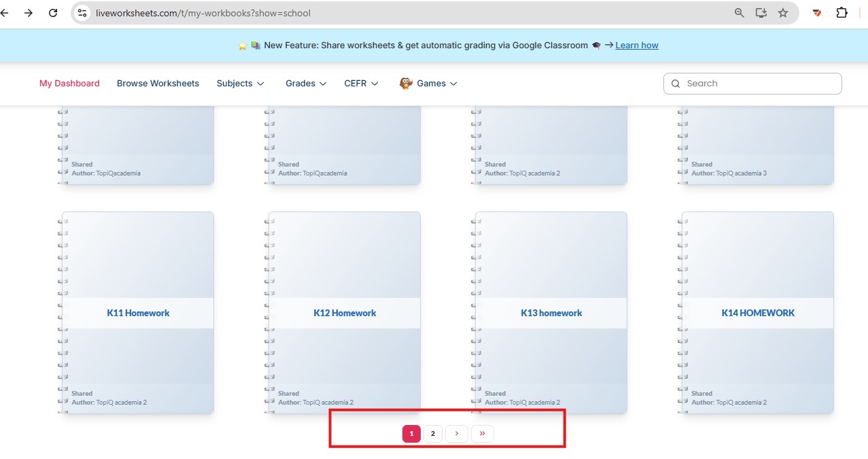868x459 pixels.
Task: Click the red extension icon in toolbar
Action: tap(817, 13)
